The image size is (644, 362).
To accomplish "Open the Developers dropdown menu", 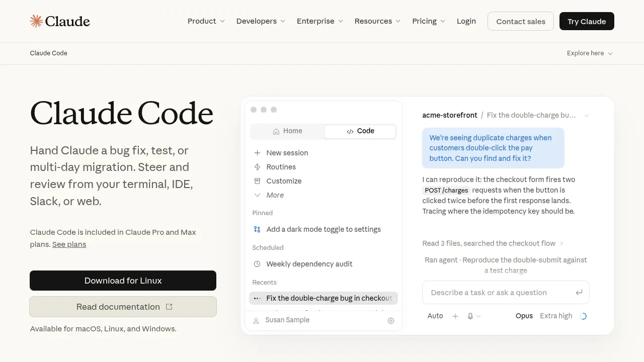I will [x=261, y=21].
